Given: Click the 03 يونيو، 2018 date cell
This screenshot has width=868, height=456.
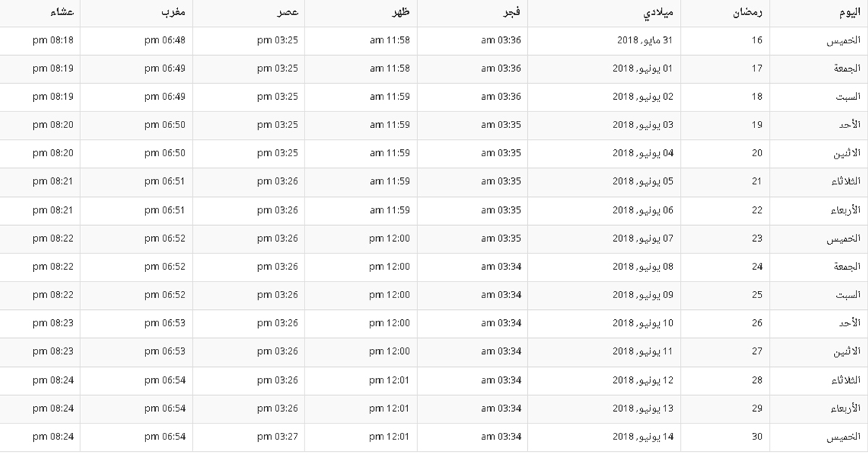Looking at the screenshot, I should click(x=604, y=125).
